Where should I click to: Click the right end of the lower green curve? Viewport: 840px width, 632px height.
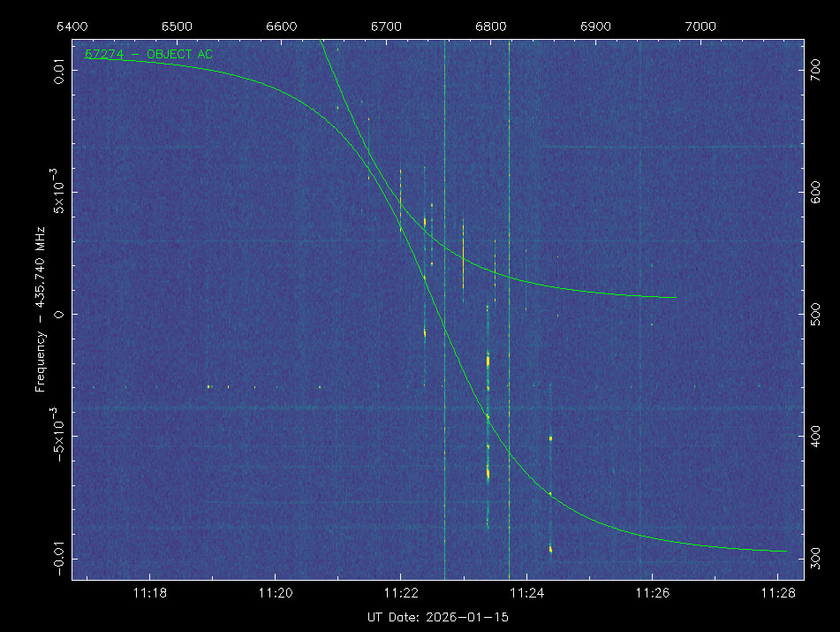[x=784, y=551]
